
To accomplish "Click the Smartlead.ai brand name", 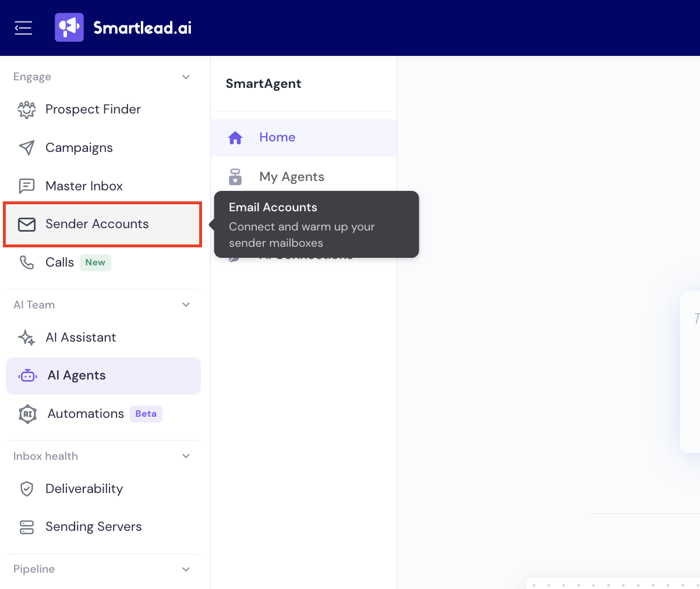I will coord(143,27).
